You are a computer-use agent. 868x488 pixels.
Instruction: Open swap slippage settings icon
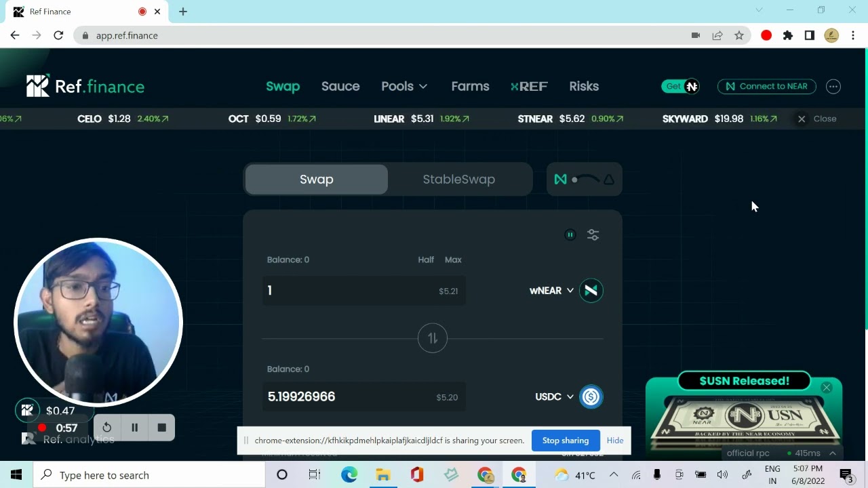(593, 235)
